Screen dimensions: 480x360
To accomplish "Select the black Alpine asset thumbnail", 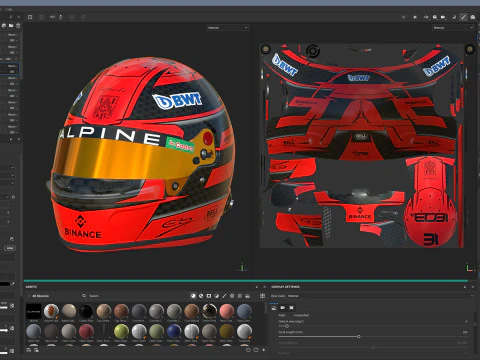I will 34,311.
